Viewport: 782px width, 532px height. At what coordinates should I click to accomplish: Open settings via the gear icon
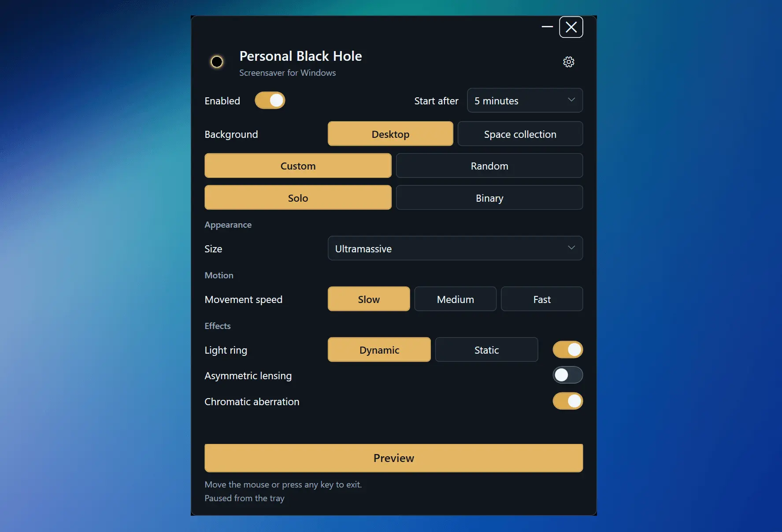point(568,62)
